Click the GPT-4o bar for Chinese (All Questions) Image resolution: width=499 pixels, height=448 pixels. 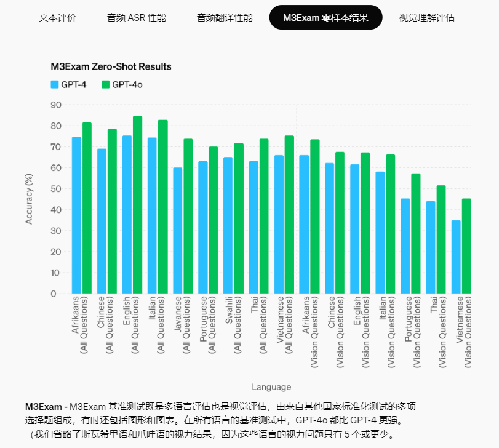point(112,211)
